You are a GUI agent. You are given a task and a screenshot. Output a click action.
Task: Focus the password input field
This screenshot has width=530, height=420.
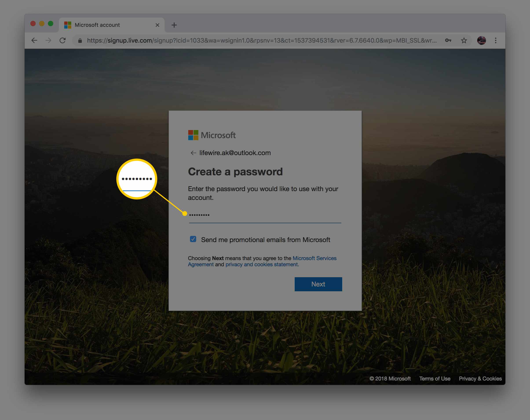click(x=265, y=215)
